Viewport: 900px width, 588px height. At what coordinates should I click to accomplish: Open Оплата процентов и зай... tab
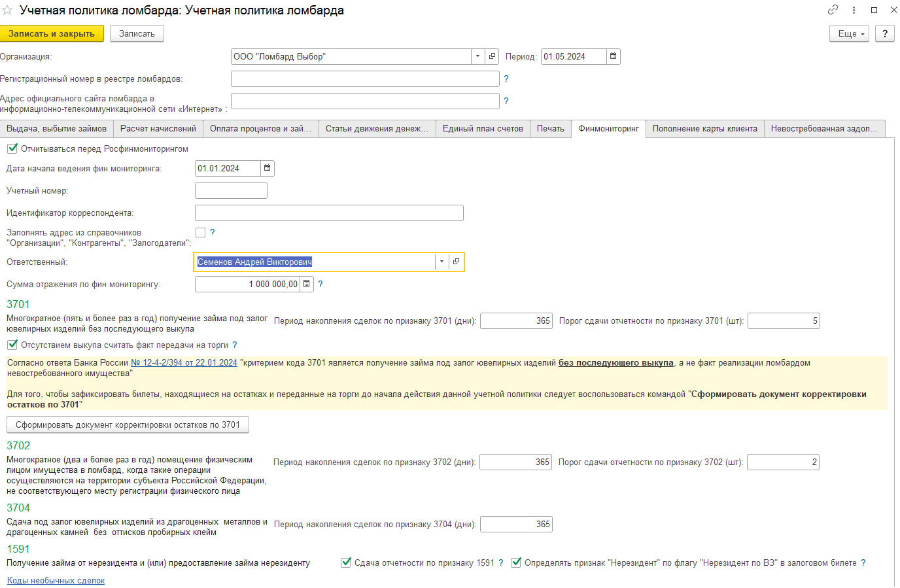(260, 129)
